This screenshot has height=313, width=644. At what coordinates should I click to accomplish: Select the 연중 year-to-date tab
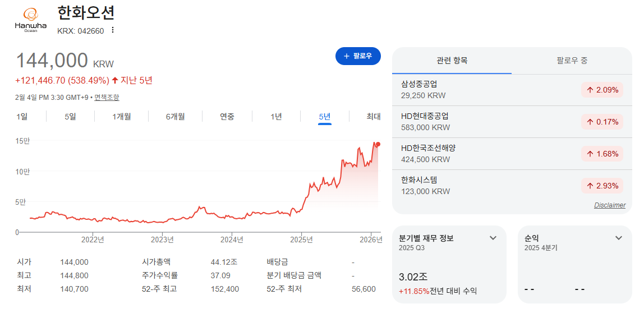[227, 116]
